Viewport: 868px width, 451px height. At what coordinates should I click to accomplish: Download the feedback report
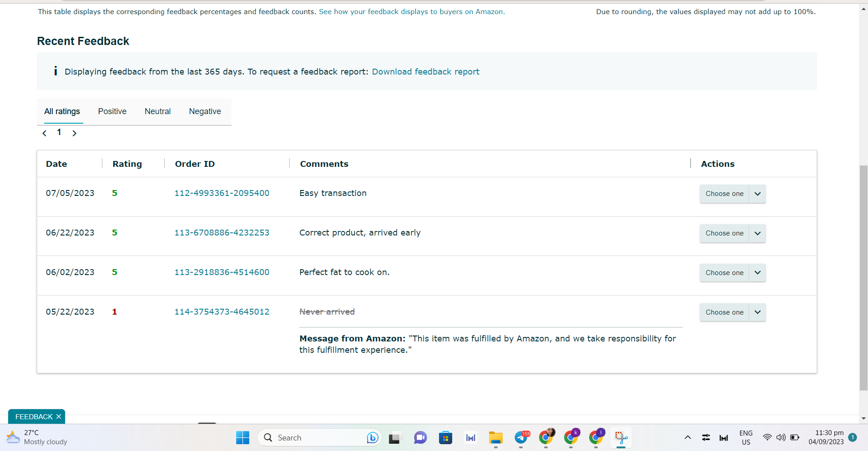pos(425,71)
